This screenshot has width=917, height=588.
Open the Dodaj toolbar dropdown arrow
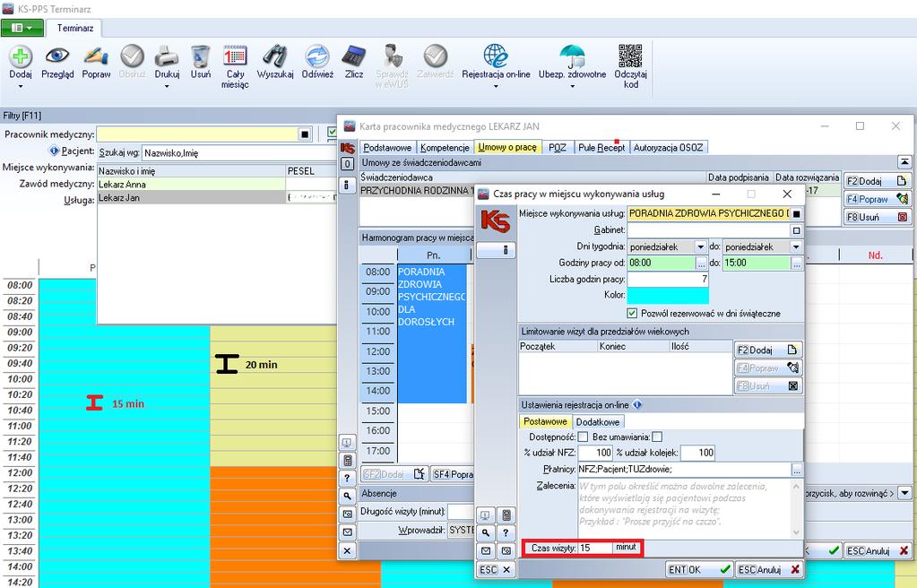click(21, 87)
